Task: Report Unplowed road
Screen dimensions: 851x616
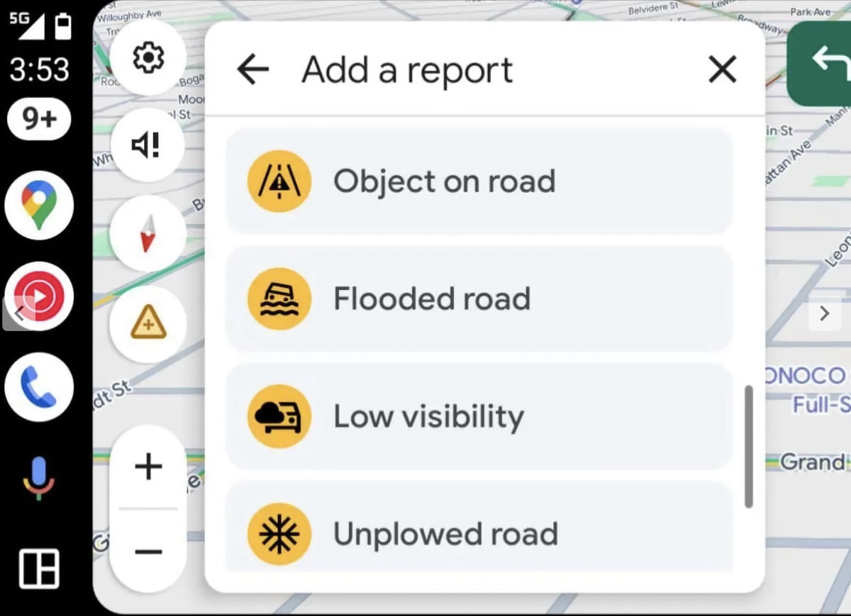Action: (x=479, y=528)
